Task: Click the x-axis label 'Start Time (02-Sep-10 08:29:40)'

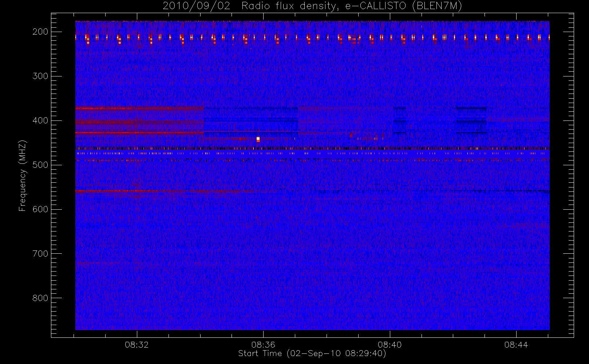Action: click(312, 353)
